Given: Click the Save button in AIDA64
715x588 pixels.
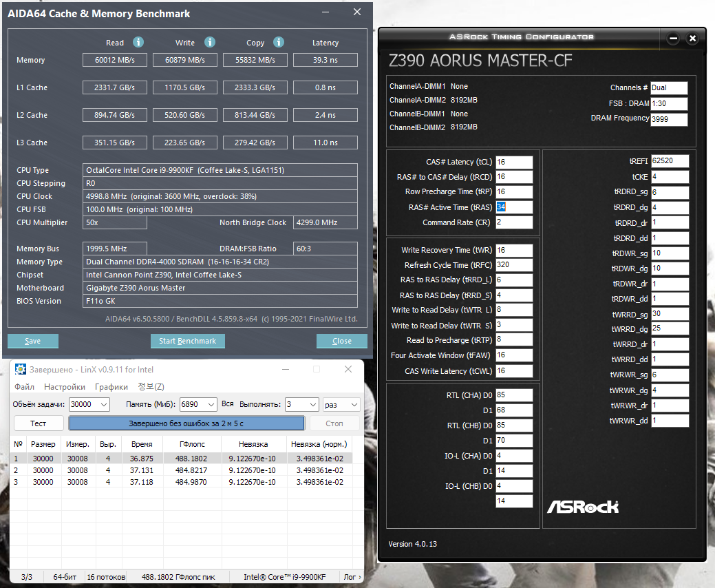Looking at the screenshot, I should (x=33, y=341).
